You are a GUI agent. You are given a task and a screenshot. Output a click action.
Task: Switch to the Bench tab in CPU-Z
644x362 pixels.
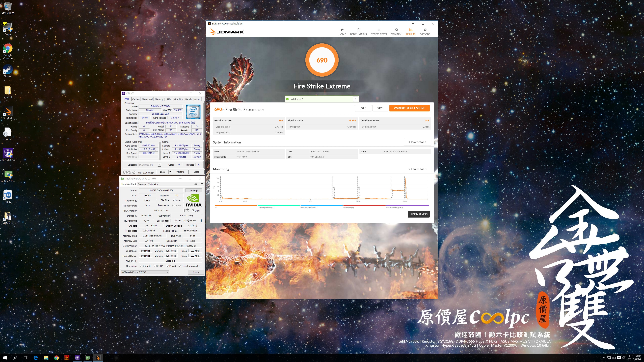(x=188, y=99)
